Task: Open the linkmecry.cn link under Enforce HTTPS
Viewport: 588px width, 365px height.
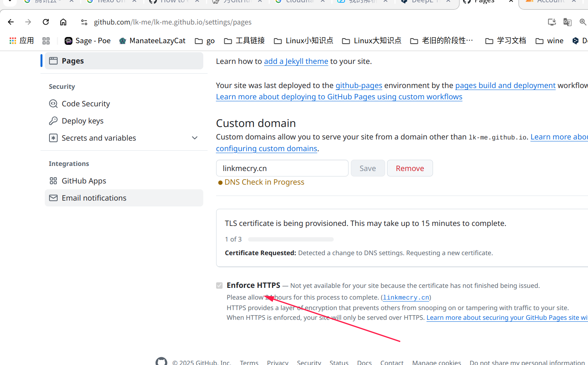Action: click(406, 297)
